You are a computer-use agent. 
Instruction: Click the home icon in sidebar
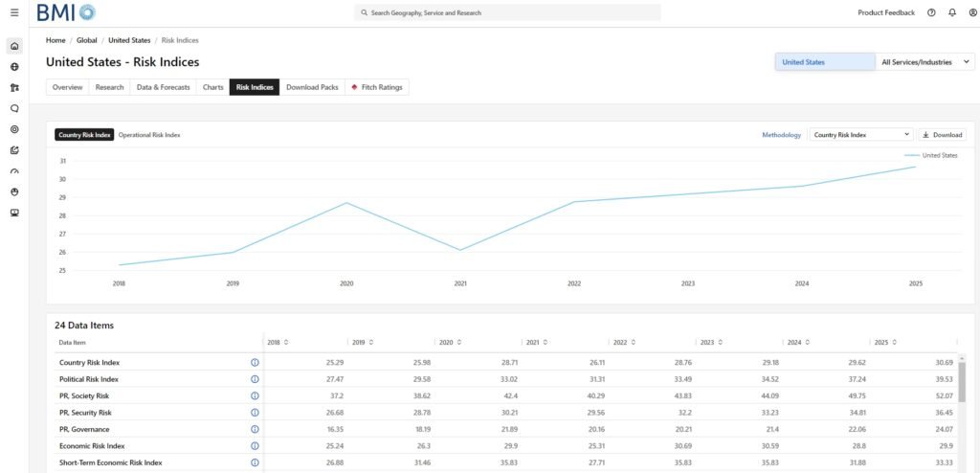(14, 46)
